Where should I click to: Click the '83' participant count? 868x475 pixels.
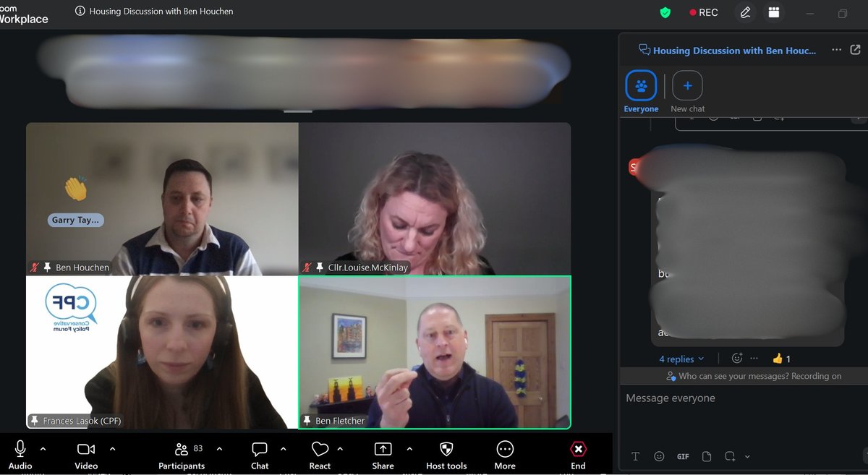point(198,449)
